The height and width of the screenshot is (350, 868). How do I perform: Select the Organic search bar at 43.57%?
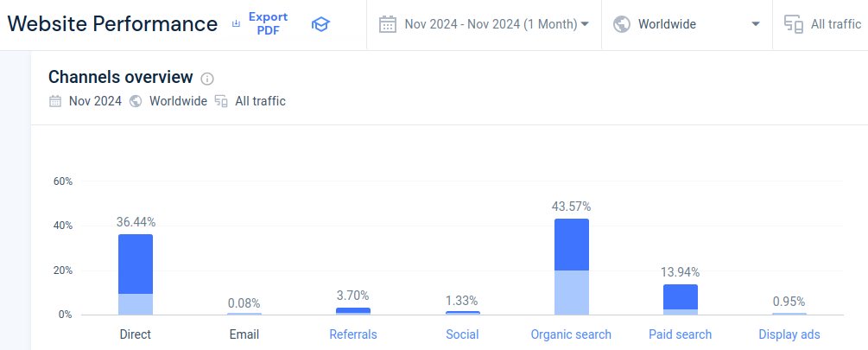pos(572,266)
